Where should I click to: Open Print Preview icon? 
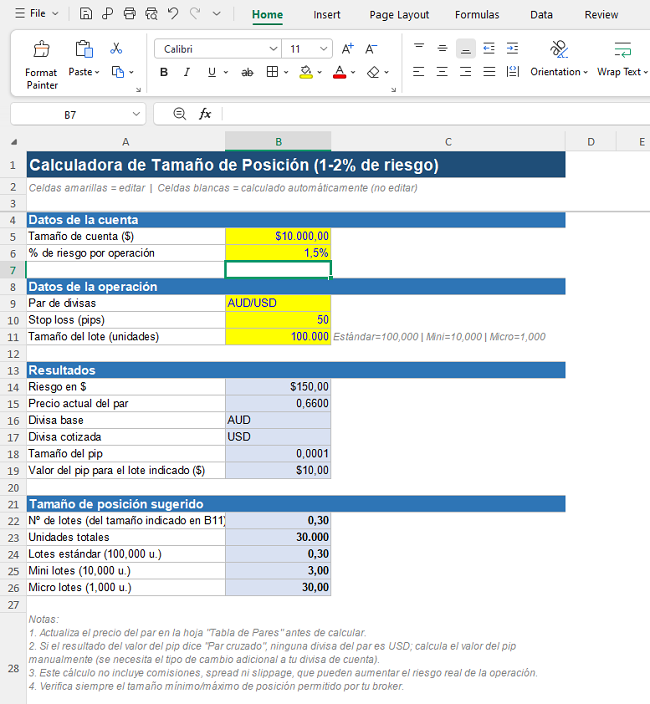coord(151,14)
